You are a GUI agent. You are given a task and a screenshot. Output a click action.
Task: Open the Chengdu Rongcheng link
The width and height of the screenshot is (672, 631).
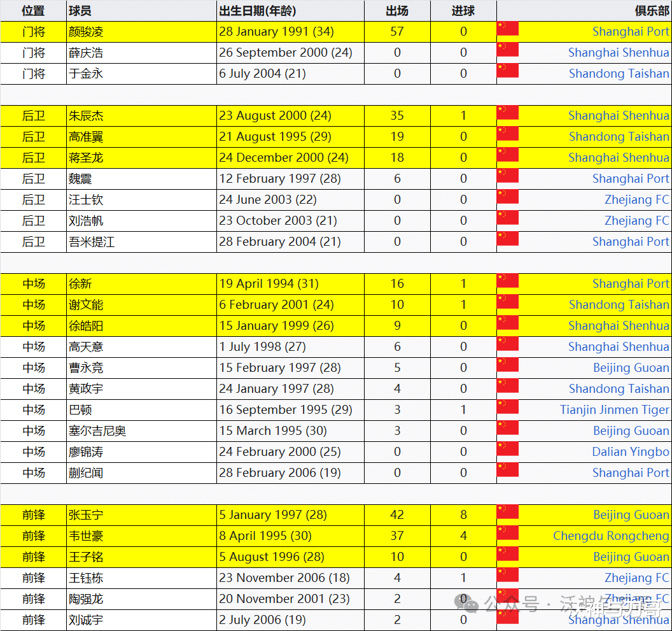coord(611,536)
